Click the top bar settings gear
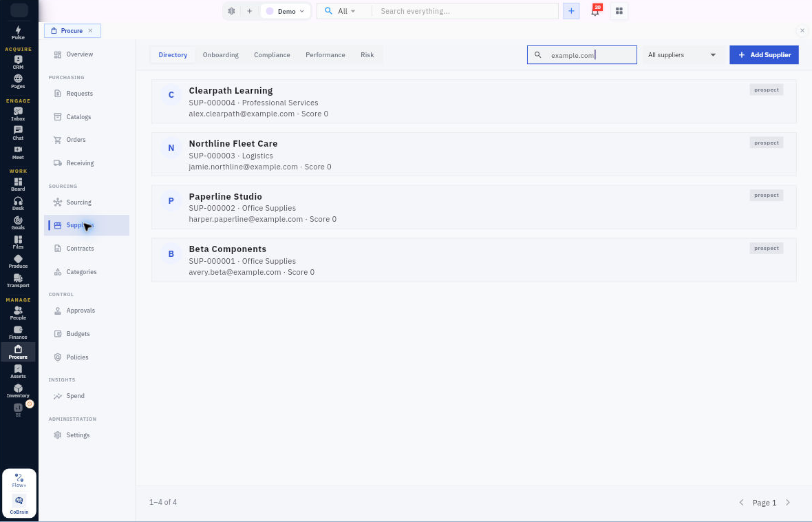Image resolution: width=812 pixels, height=522 pixels. coord(231,11)
